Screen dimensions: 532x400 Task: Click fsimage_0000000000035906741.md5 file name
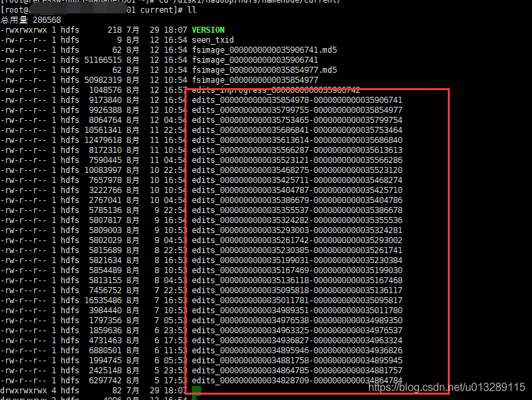pyautogui.click(x=265, y=50)
